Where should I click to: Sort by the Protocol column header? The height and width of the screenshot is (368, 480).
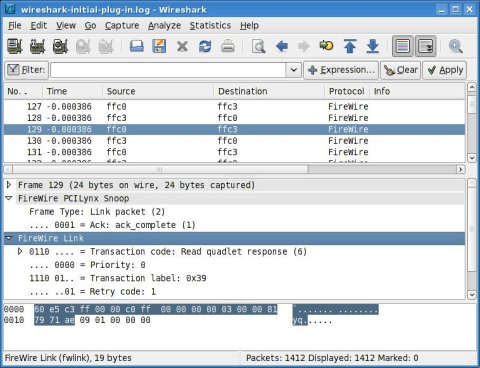(x=347, y=91)
